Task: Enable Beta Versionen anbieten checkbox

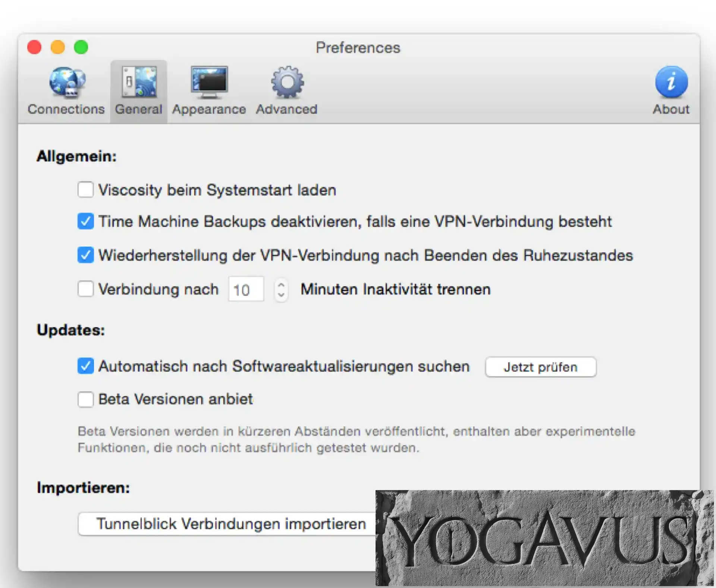Action: 85,399
